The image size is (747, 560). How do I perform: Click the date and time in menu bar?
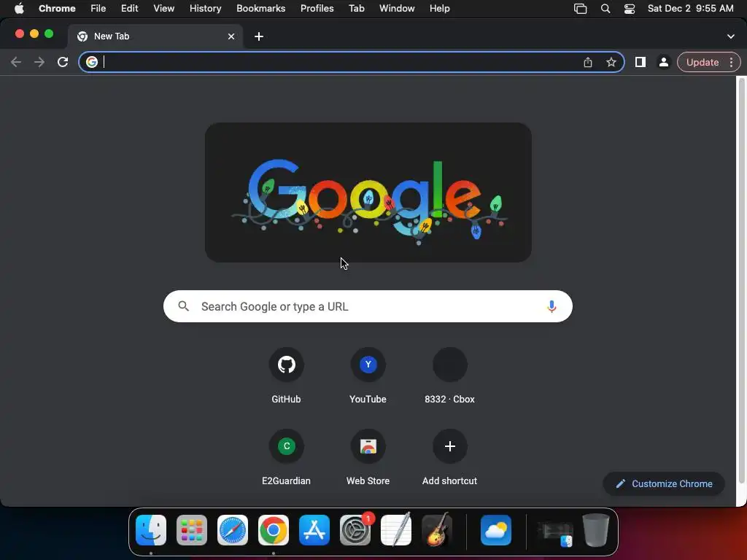click(x=690, y=8)
